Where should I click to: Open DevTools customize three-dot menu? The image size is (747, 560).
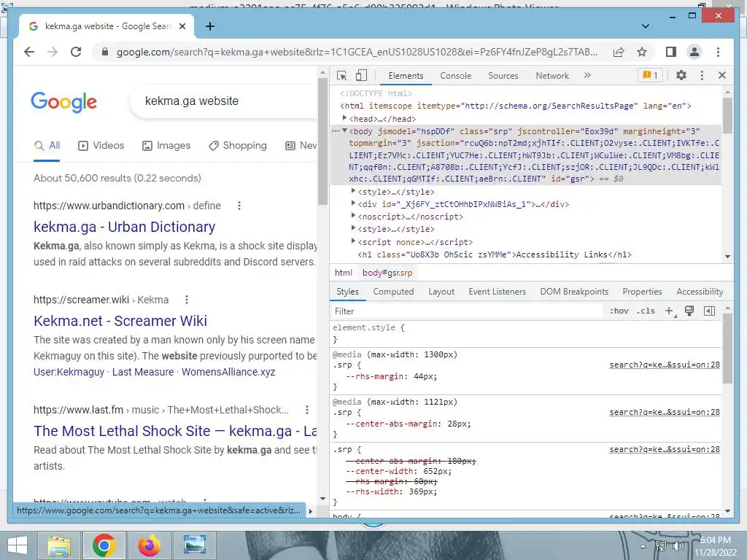point(702,75)
